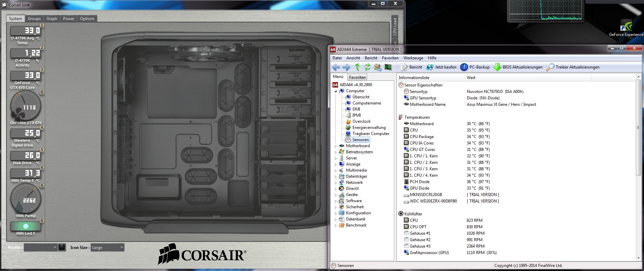Click the AIDA64 back arrow icon
Screen dimensions: 644x271
(336, 67)
